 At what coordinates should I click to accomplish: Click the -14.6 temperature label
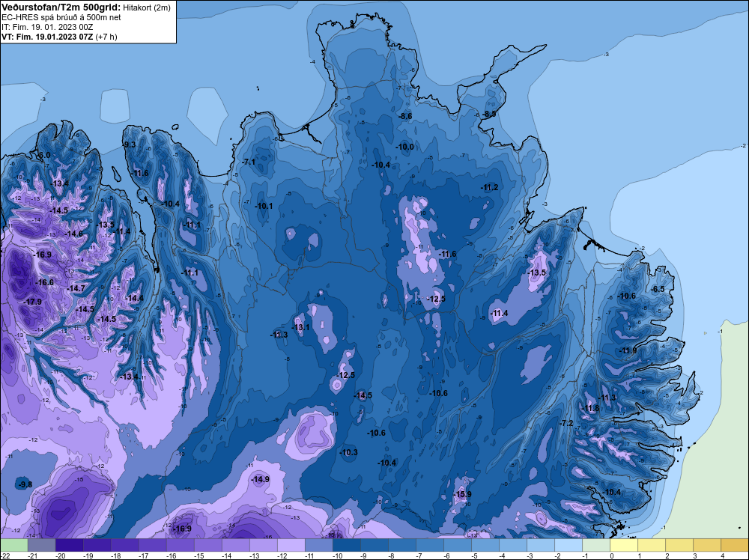pos(74,234)
